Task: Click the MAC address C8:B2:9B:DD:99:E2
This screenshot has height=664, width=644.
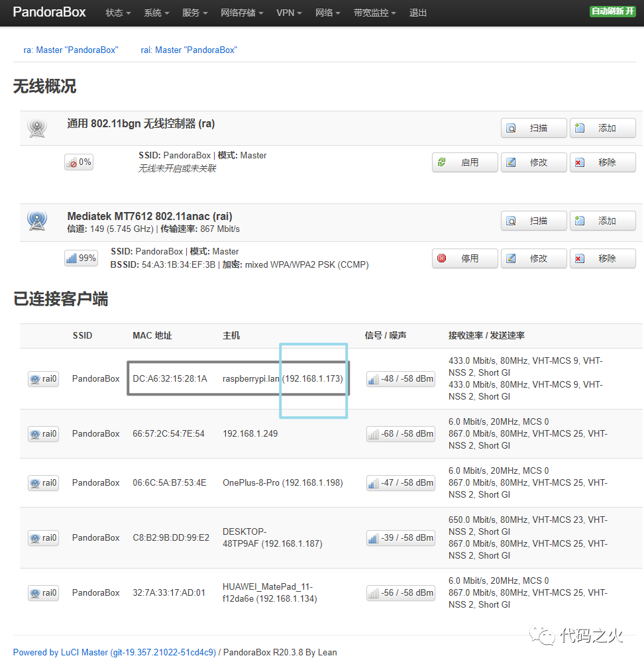Action: [x=171, y=538]
